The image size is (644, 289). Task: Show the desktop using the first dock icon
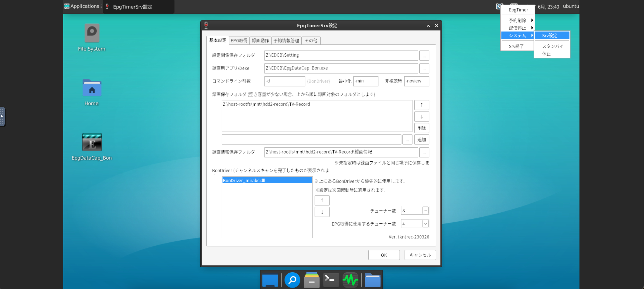pos(270,280)
